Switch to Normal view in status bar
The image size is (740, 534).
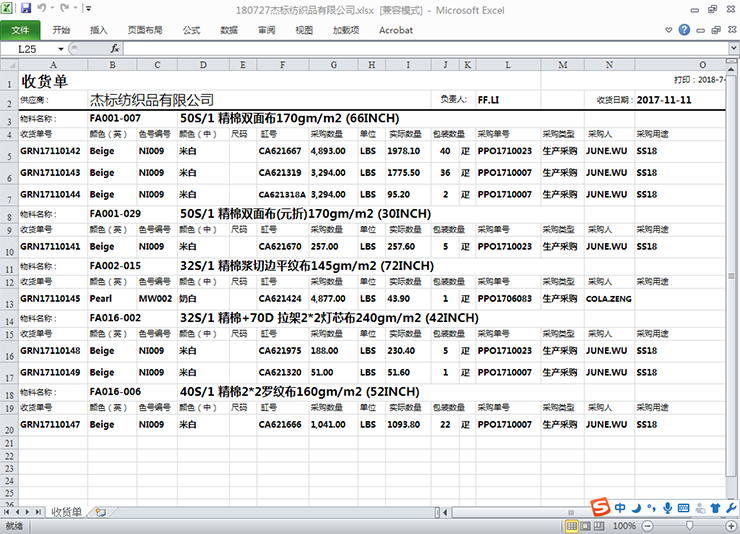572,526
